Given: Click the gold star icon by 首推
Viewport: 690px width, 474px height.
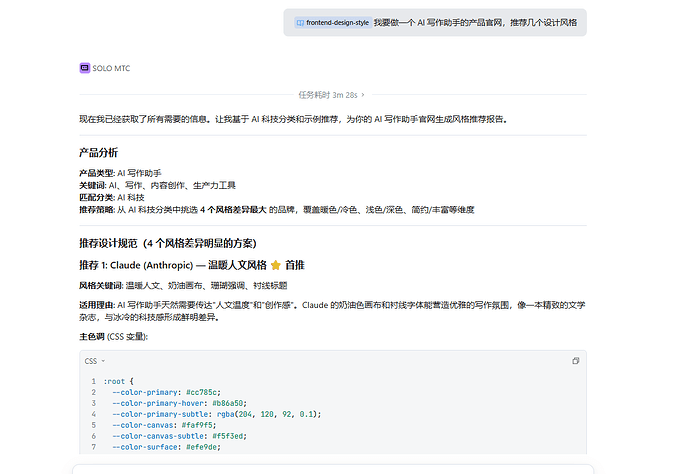Looking at the screenshot, I should click(275, 265).
